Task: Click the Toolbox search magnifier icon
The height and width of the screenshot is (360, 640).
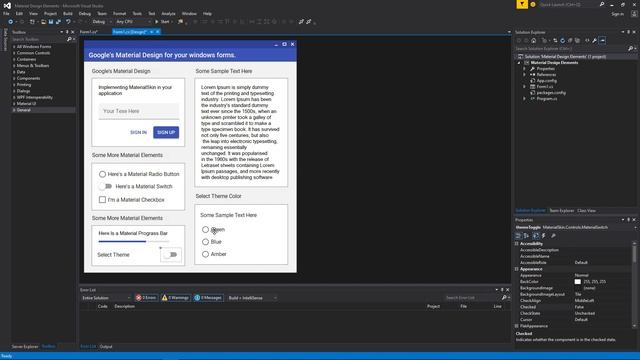Action: [69, 39]
